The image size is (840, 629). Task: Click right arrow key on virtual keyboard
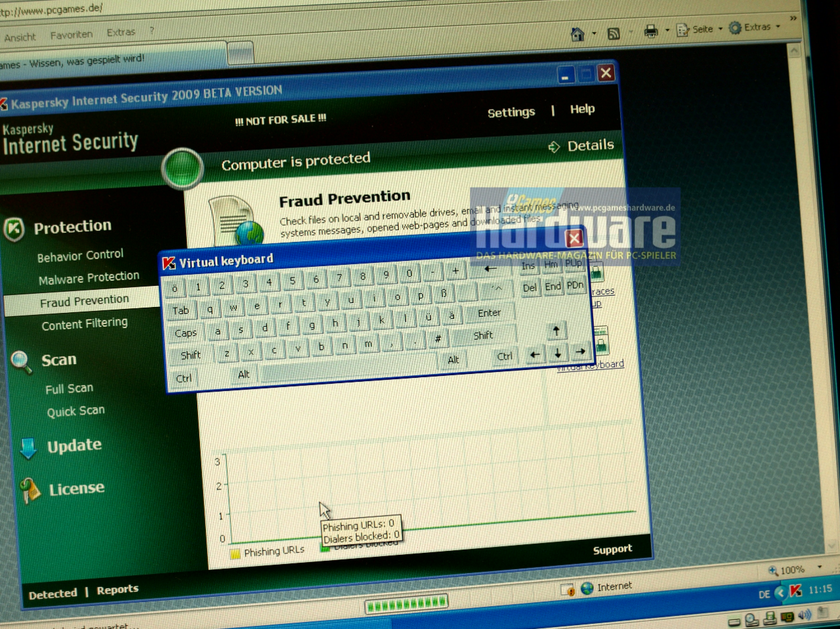coord(579,352)
